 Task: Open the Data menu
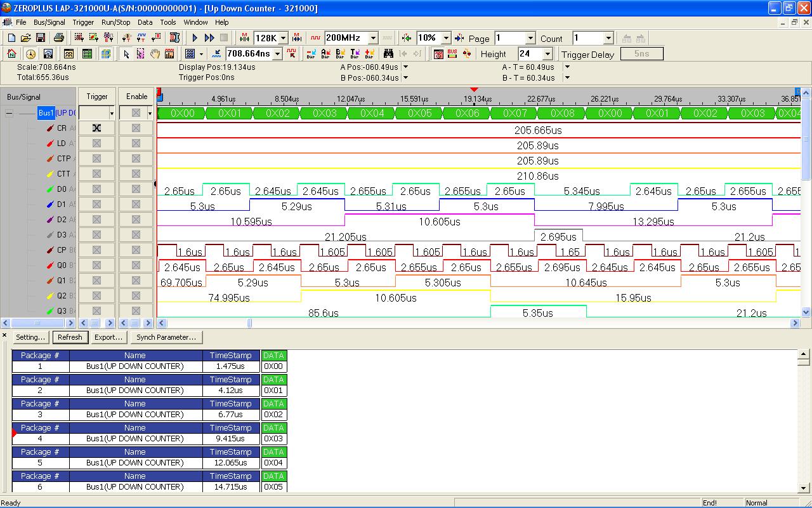(x=145, y=22)
